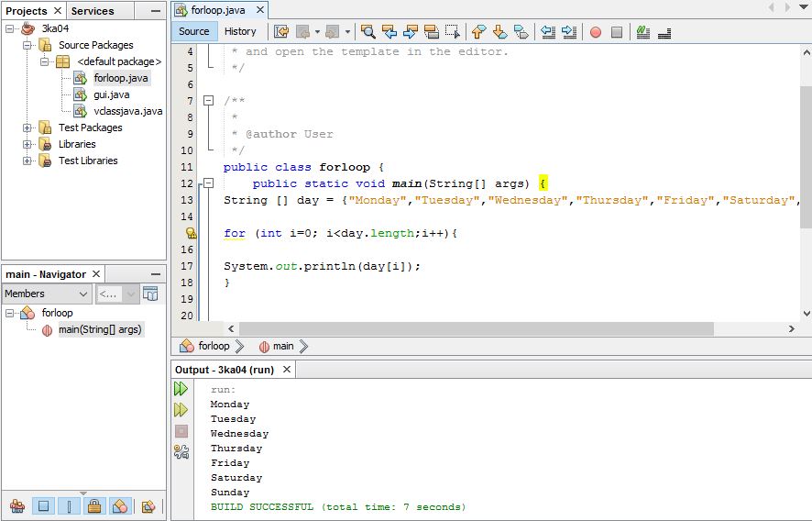The height and width of the screenshot is (521, 812).
Task: Collapse the Javadoc comment fold at line 7
Action: click(208, 101)
